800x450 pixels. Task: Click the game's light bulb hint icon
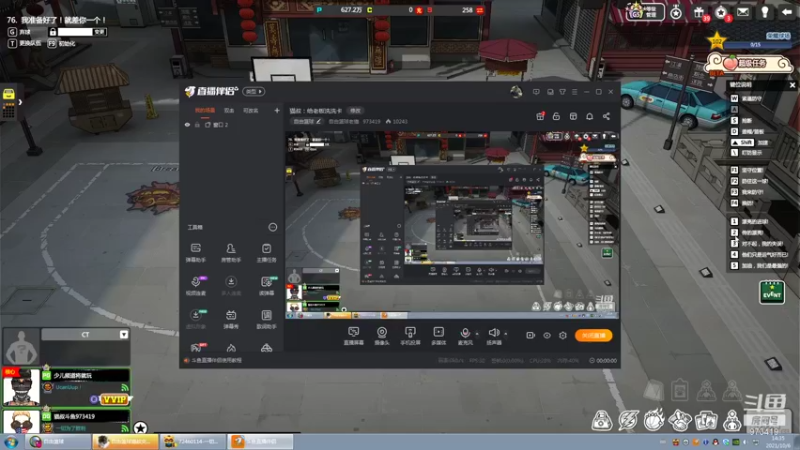coord(765,12)
